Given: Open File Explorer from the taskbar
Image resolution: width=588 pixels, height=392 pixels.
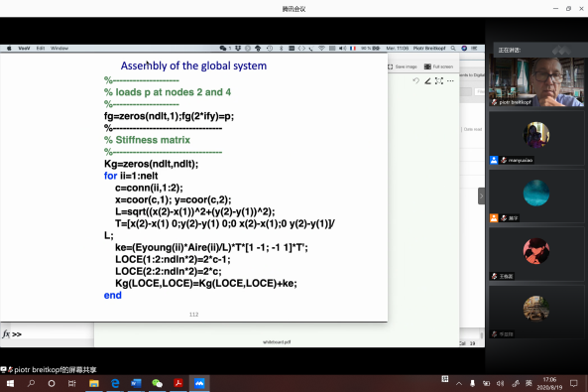Looking at the screenshot, I should [94, 383].
